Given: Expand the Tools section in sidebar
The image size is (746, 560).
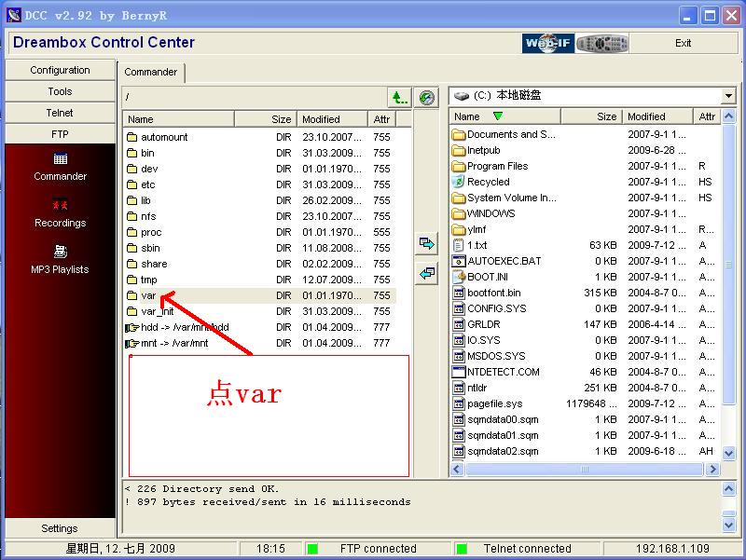Looking at the screenshot, I should [x=60, y=91].
